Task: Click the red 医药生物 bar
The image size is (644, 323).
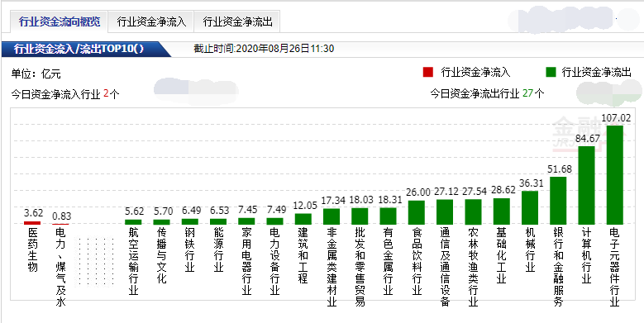Action: [32, 223]
